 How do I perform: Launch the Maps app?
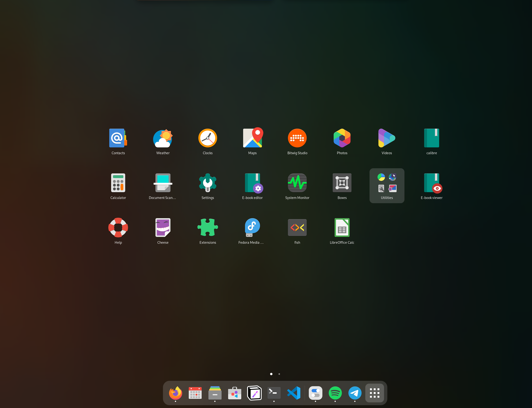click(x=252, y=138)
